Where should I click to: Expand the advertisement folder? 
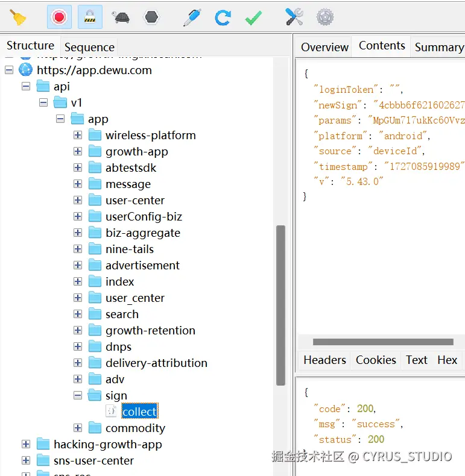click(78, 265)
